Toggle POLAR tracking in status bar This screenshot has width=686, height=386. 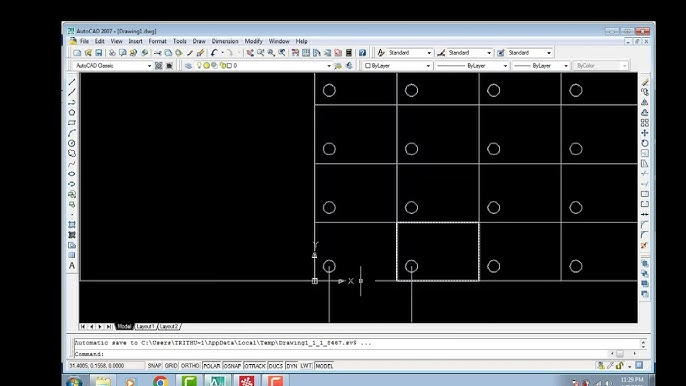[x=211, y=366]
